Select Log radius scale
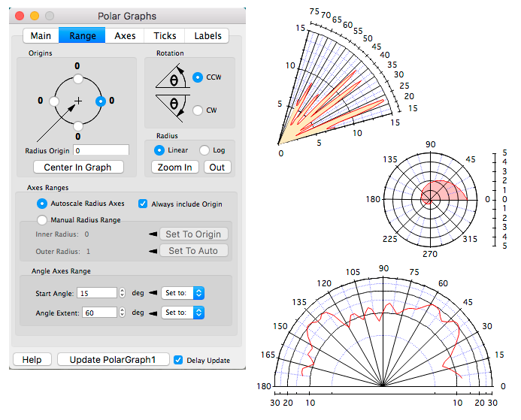This screenshot has width=521, height=420. click(204, 150)
